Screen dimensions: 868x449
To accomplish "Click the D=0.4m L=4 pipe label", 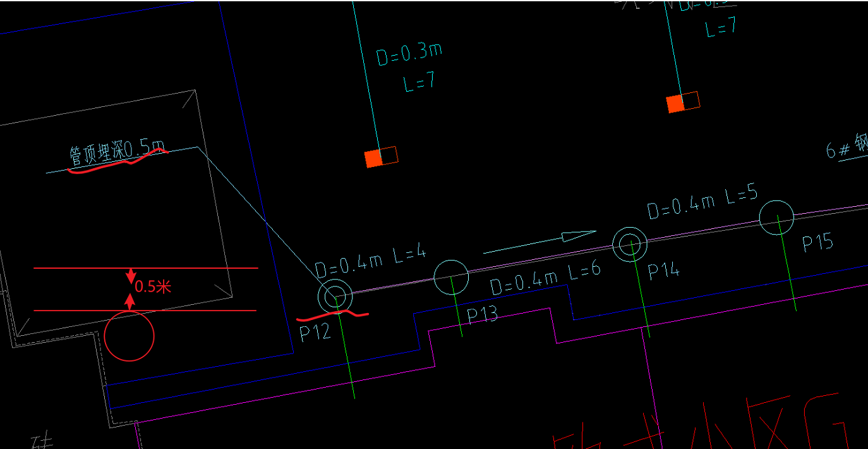I will (371, 261).
